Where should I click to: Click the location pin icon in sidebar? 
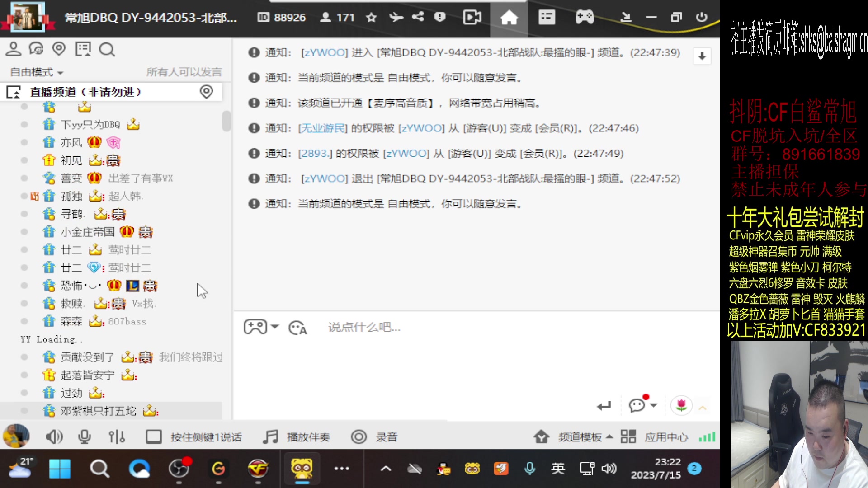tap(59, 49)
